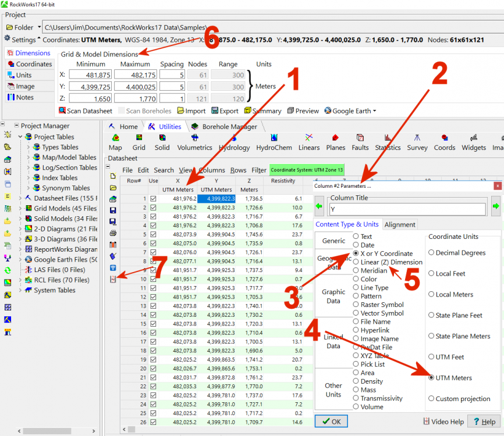Open Video Help for column parameters

point(443,421)
